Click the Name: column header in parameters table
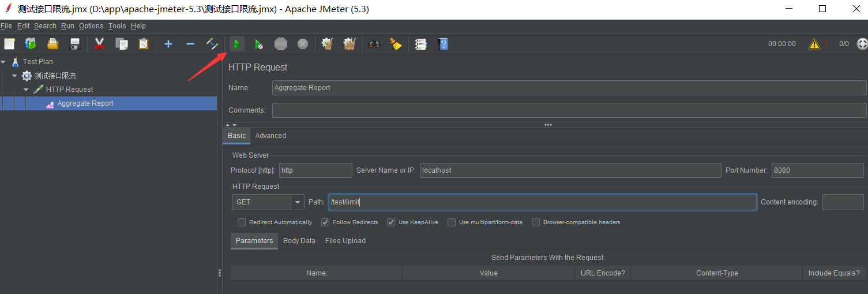The height and width of the screenshot is (294, 868). (x=317, y=273)
